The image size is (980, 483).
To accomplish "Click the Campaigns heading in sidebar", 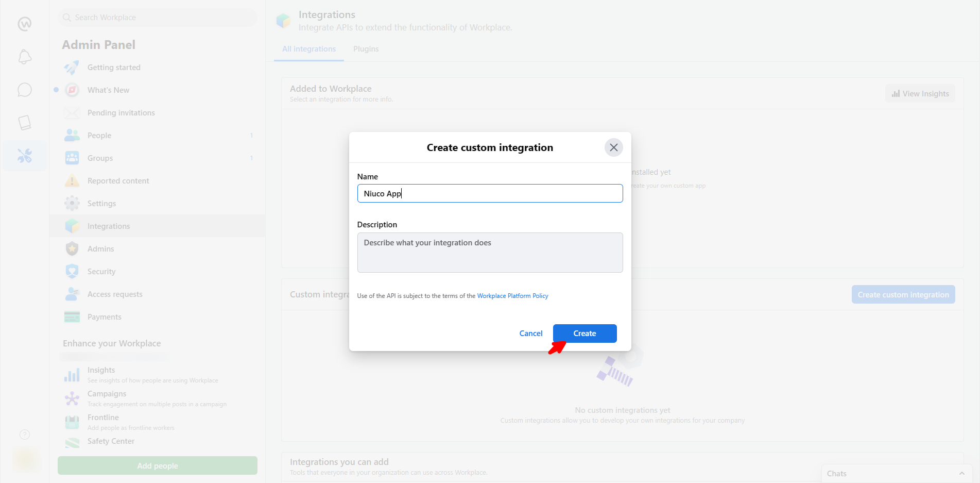I will 107,394.
